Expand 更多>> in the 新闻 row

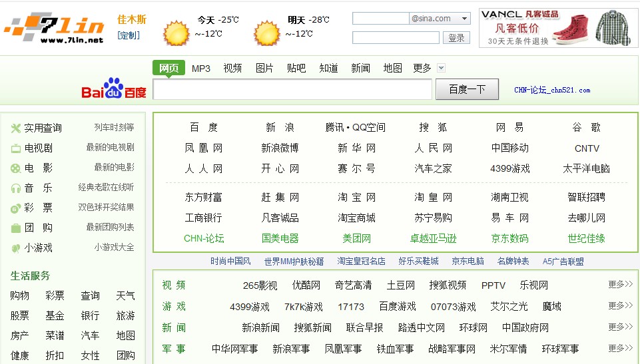click(x=620, y=327)
